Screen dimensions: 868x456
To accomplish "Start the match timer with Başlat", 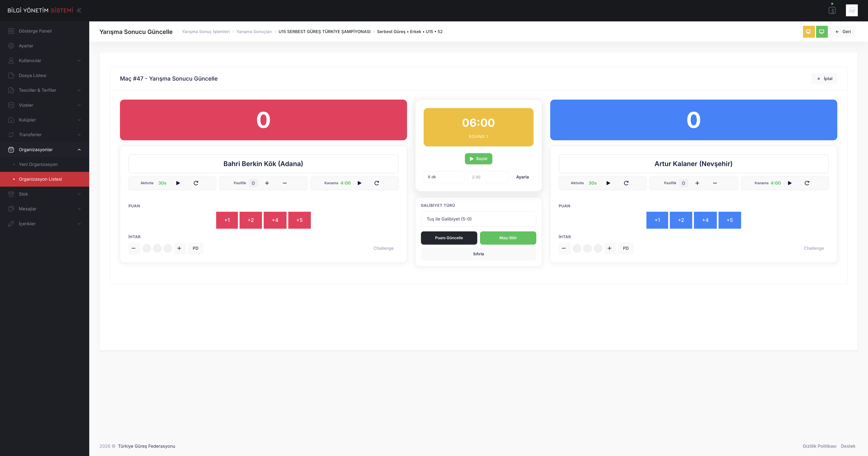I will 478,159.
